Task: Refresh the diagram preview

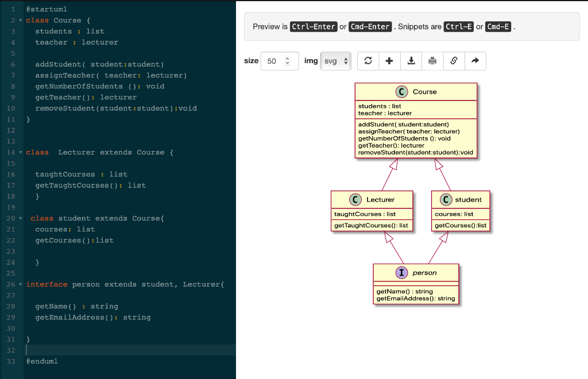Action: tap(368, 61)
